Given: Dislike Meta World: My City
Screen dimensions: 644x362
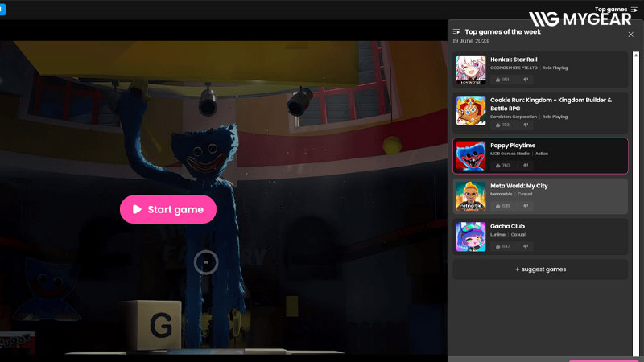Looking at the screenshot, I should 526,206.
